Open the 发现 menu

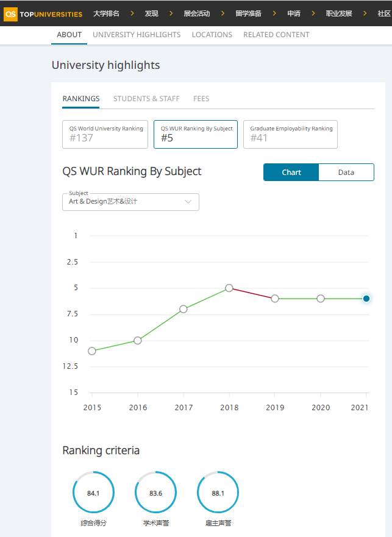pos(151,13)
